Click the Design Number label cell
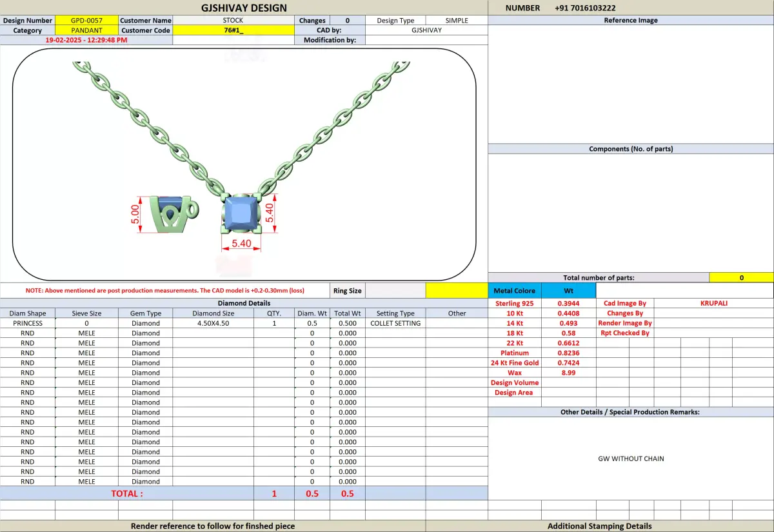 (x=28, y=21)
